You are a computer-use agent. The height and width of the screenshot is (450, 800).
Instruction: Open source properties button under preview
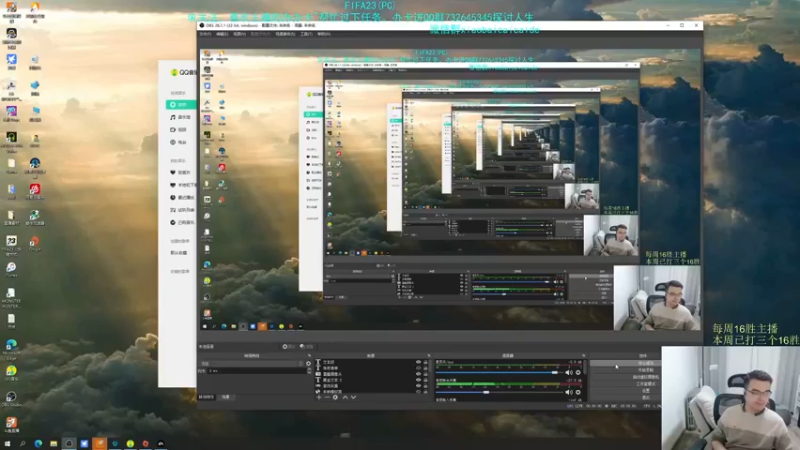(289, 346)
